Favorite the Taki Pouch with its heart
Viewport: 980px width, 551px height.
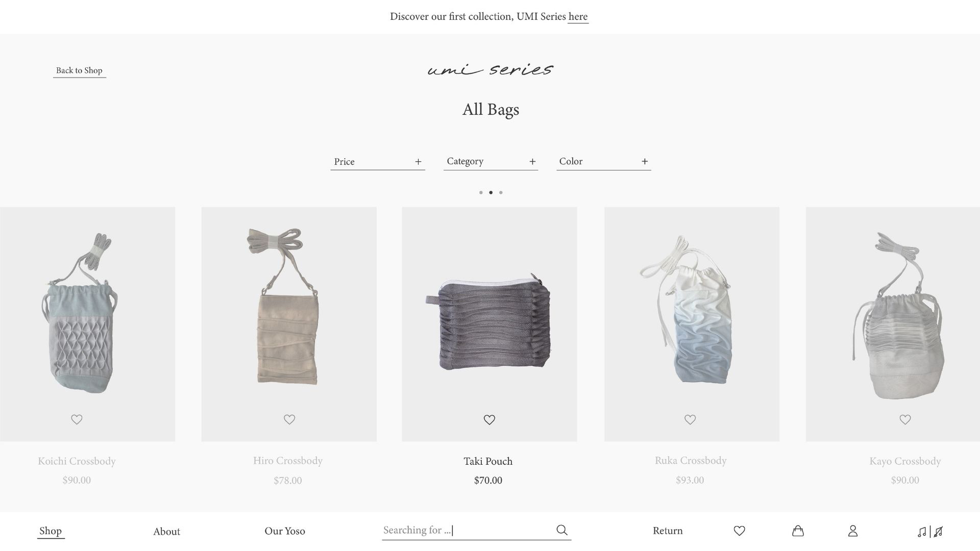point(489,419)
